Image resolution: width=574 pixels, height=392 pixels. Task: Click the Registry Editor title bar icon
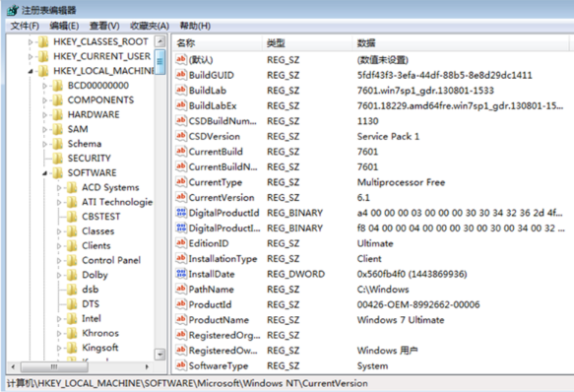[12, 10]
